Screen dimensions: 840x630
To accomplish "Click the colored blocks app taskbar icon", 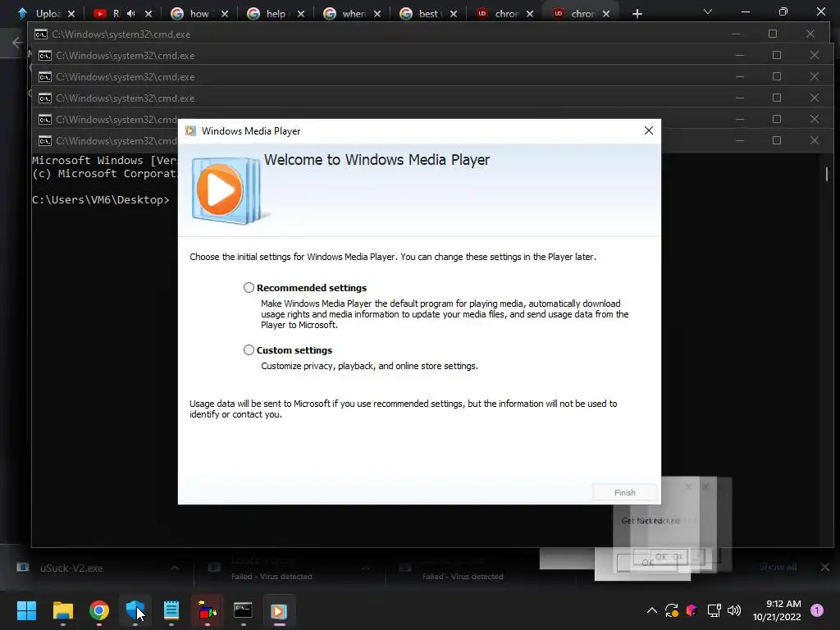I will pyautogui.click(x=208, y=610).
